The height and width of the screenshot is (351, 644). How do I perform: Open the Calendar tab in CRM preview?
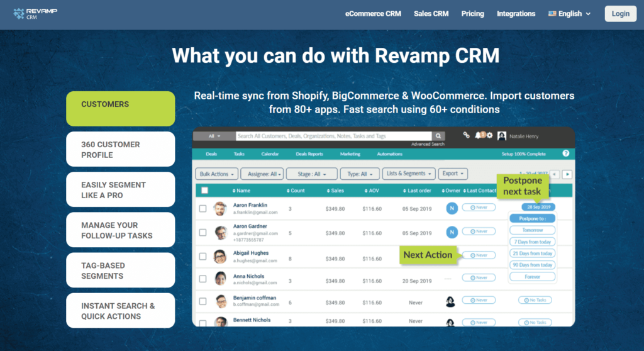click(x=270, y=153)
